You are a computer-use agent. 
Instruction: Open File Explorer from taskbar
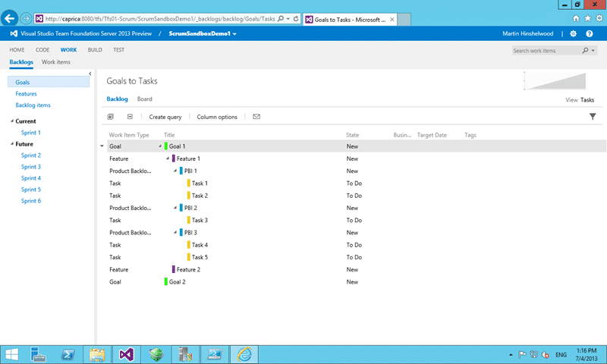pyautogui.click(x=97, y=354)
